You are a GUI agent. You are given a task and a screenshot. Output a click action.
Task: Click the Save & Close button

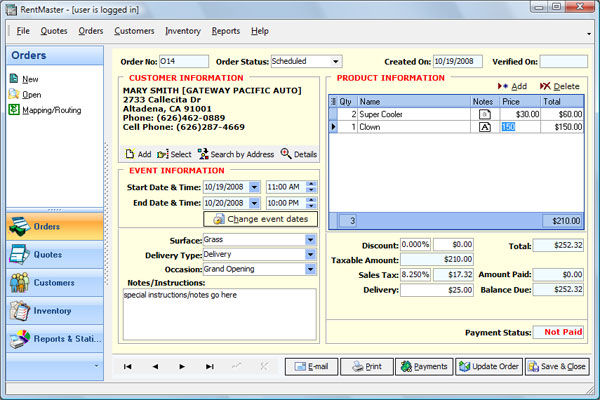click(558, 367)
